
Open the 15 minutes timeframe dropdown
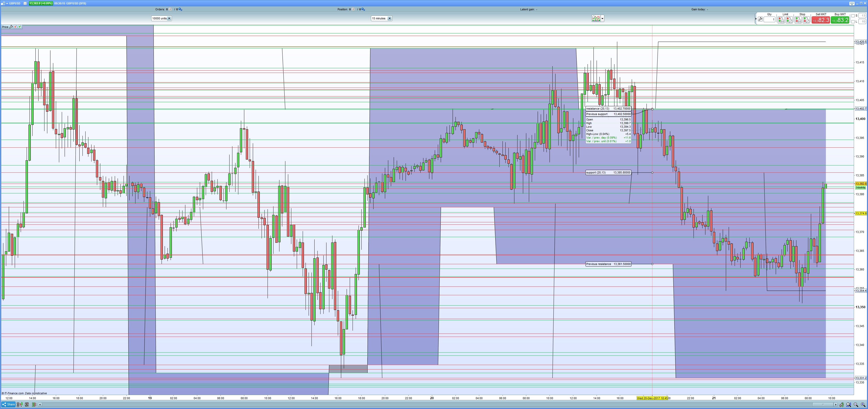pos(390,18)
